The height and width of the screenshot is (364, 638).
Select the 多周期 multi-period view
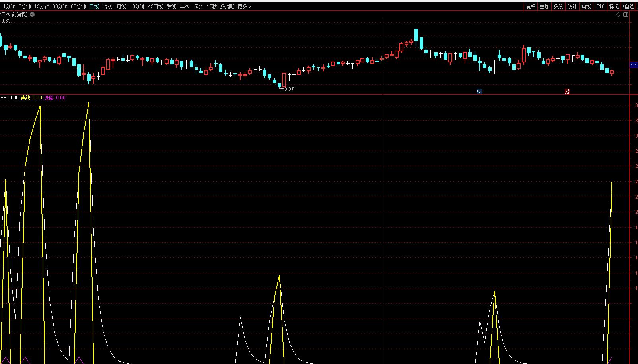(x=227, y=6)
